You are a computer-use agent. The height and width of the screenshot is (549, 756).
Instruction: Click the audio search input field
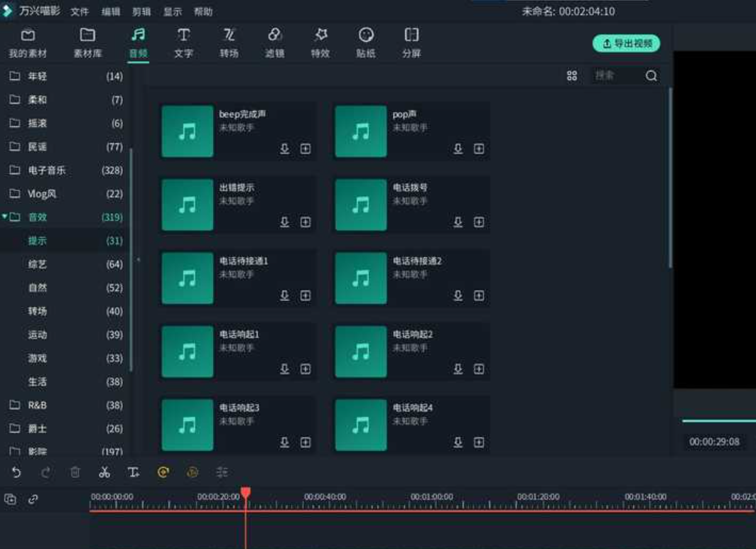(x=617, y=76)
